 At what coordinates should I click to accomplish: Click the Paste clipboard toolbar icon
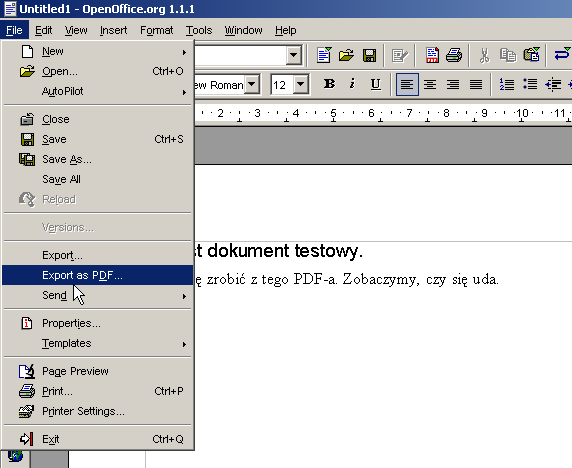[532, 55]
